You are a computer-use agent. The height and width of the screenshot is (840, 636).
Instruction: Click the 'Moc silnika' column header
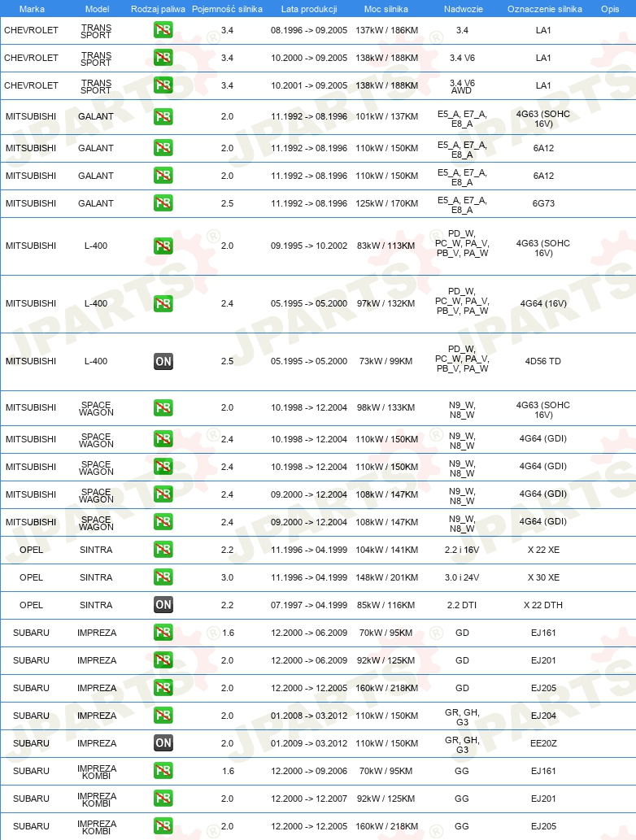click(x=386, y=9)
